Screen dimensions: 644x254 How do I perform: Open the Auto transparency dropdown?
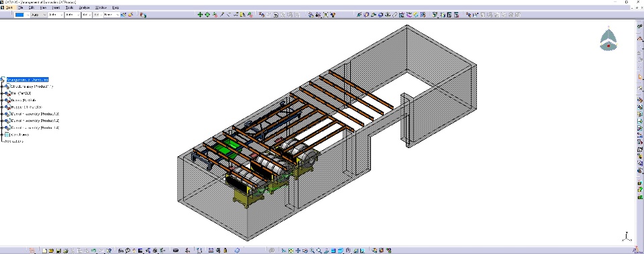coord(39,15)
